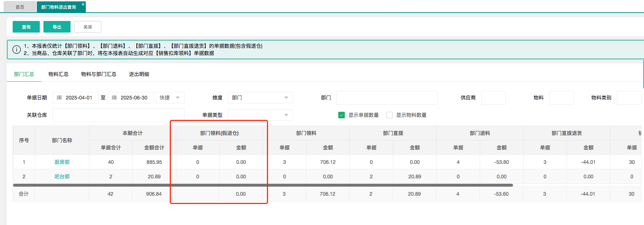Switch to the 进出明细 tab
Viewport: 644px width, 225px height.
click(x=139, y=74)
